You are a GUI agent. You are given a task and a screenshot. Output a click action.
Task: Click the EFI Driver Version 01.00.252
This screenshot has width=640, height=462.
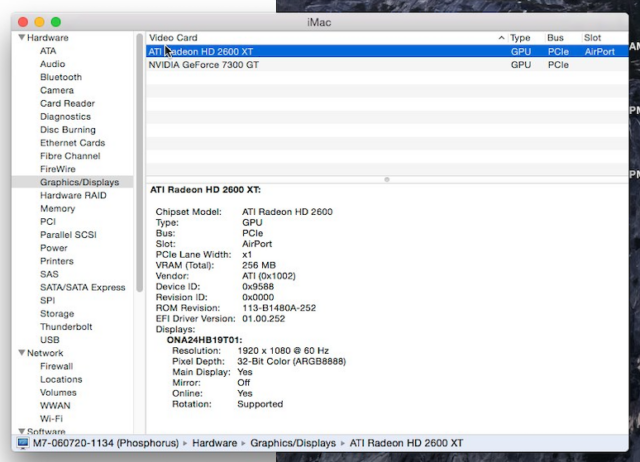tap(263, 318)
